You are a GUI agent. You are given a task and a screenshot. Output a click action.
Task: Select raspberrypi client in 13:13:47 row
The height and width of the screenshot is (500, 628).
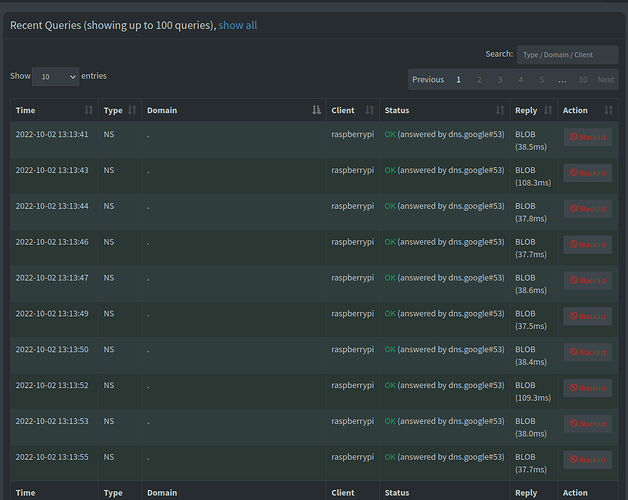(x=352, y=278)
